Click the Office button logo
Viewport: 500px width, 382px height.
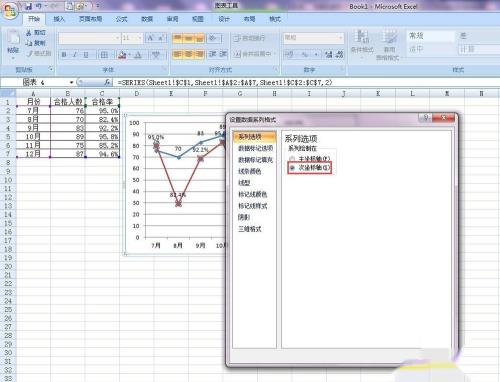tap(10, 11)
